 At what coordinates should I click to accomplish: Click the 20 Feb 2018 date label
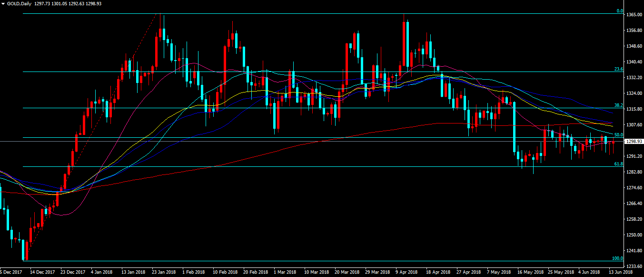click(256, 272)
